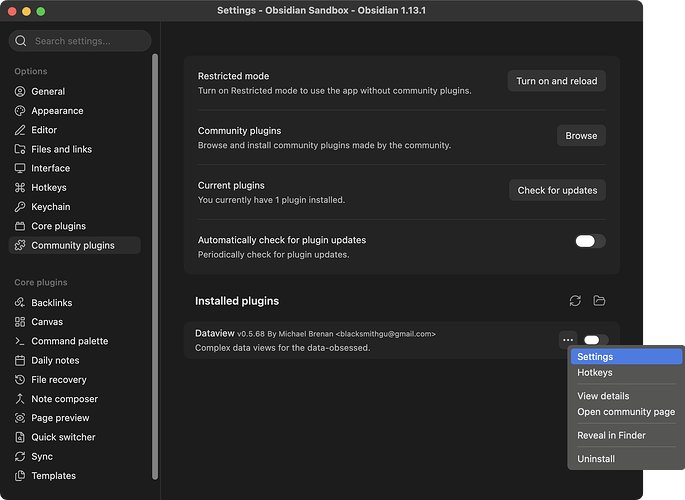
Task: Click the Check for updates button
Action: tap(557, 190)
